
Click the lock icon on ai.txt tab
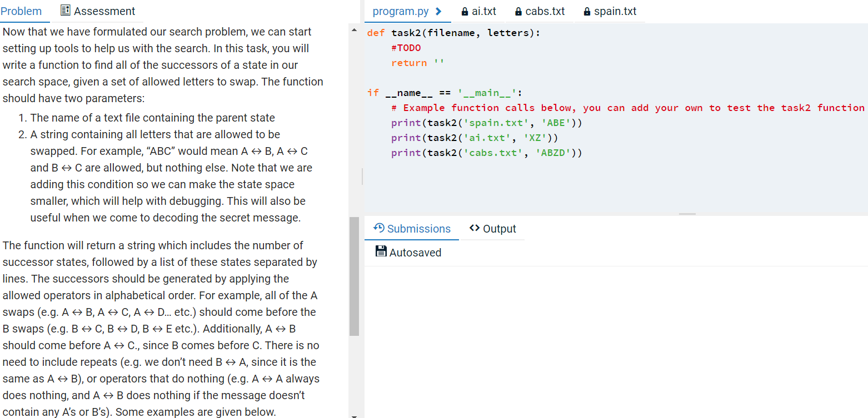(x=464, y=11)
